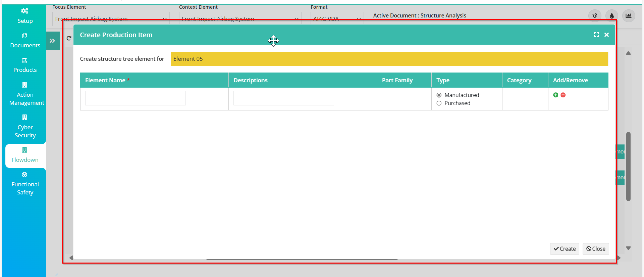Image resolution: width=644 pixels, height=277 pixels.
Task: Click the scroll left arrow at bottom
Action: [71, 258]
